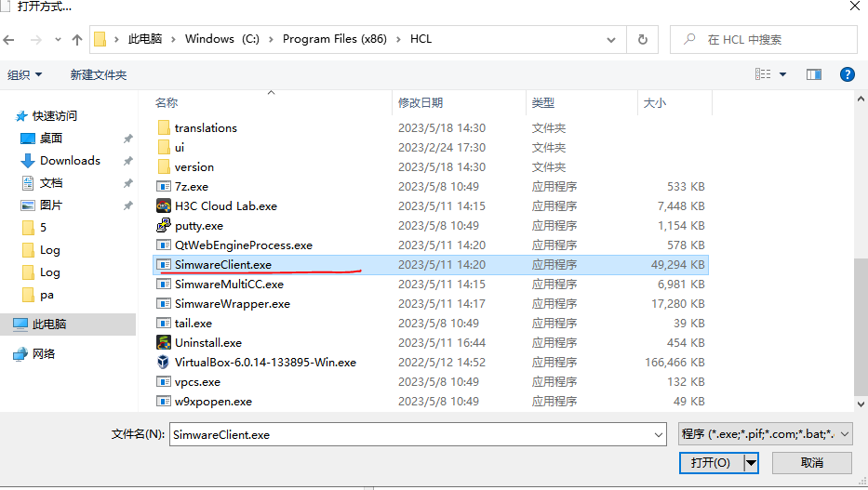Click the Forward navigation arrow
Image resolution: width=868 pixels, height=490 pixels.
35,40
